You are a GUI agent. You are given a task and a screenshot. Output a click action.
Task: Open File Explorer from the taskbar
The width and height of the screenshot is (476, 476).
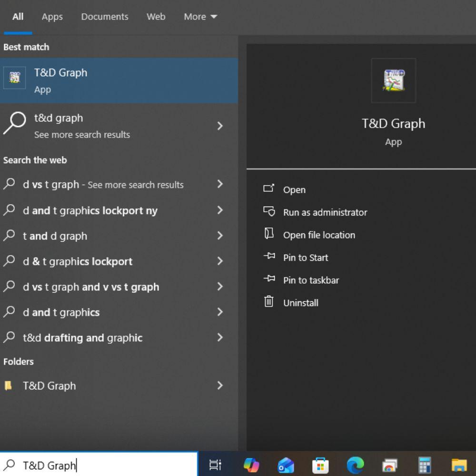(459, 465)
